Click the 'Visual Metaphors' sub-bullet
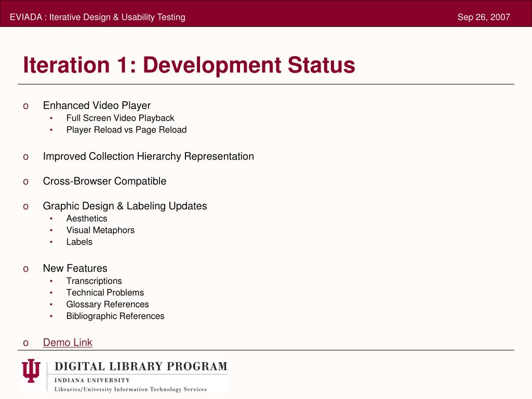The image size is (532, 399). click(100, 230)
